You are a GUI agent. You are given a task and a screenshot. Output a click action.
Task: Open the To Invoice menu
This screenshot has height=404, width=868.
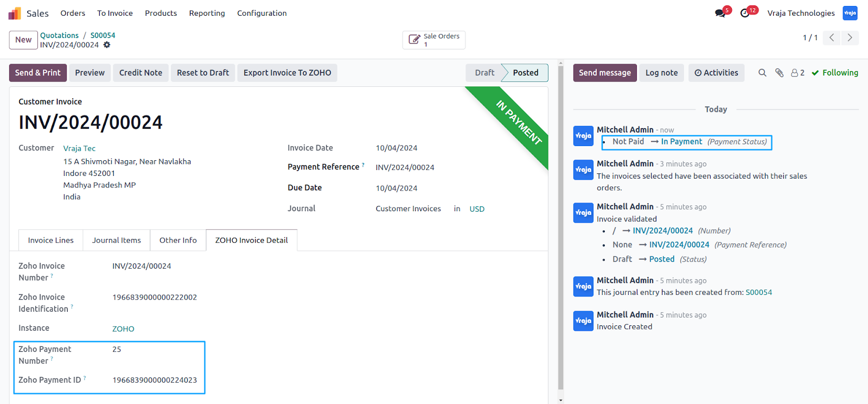(x=115, y=13)
